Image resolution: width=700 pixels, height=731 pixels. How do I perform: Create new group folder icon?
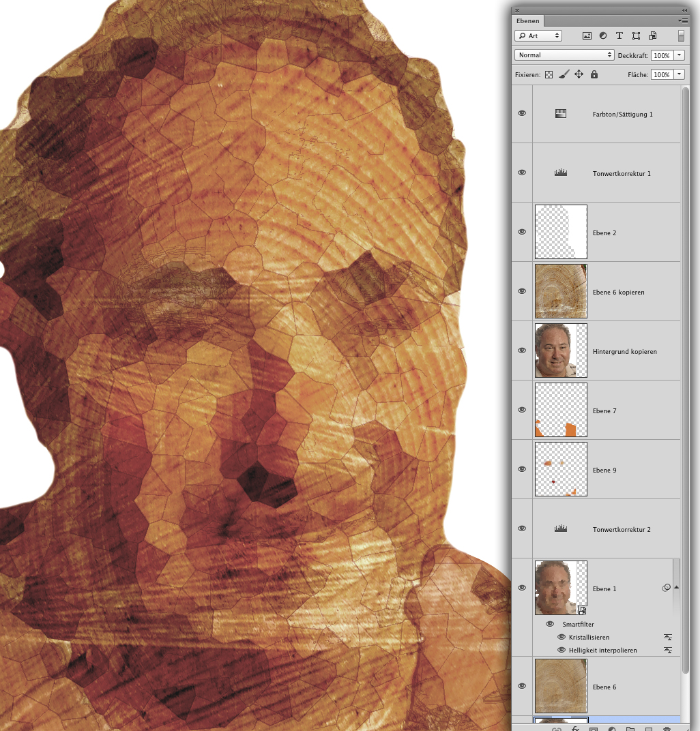click(630, 729)
